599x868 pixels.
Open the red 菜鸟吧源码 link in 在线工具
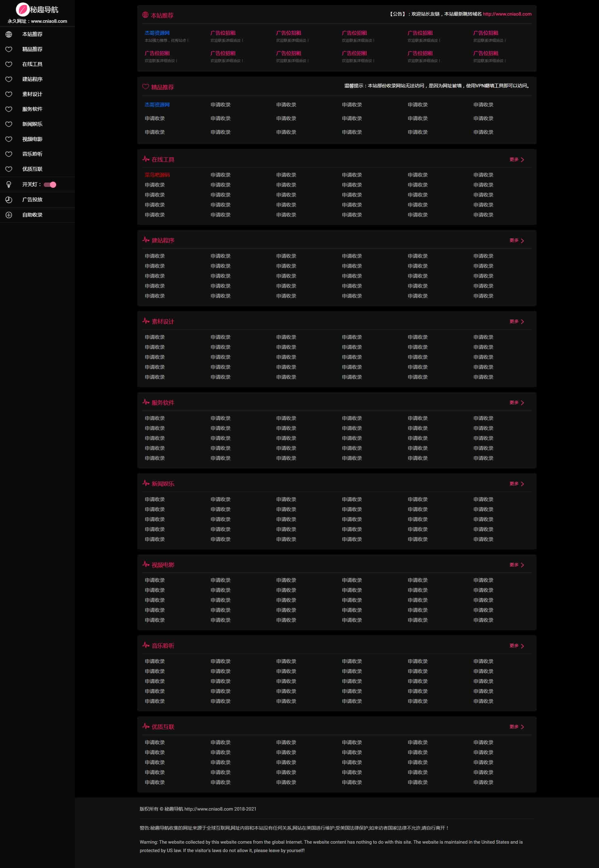[x=157, y=175]
